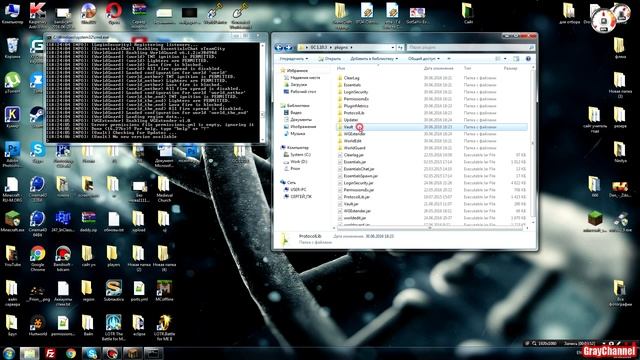
Task: Select the LoginSecurity folder
Action: click(356, 92)
